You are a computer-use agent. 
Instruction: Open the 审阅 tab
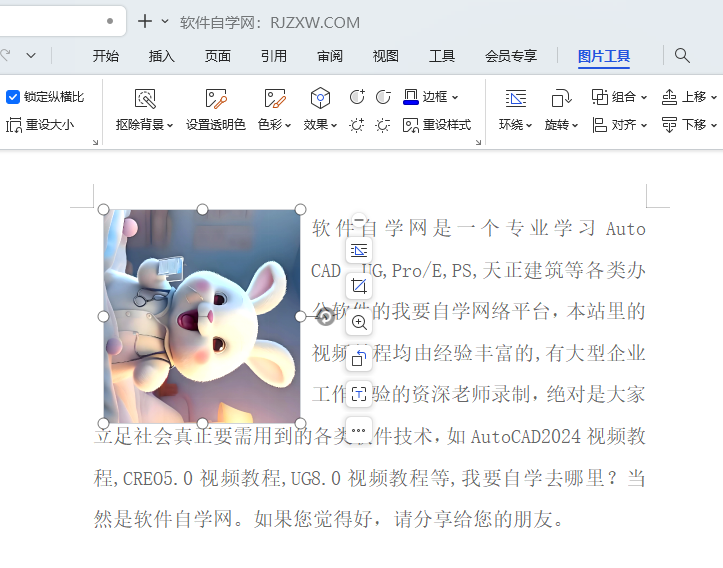click(330, 56)
